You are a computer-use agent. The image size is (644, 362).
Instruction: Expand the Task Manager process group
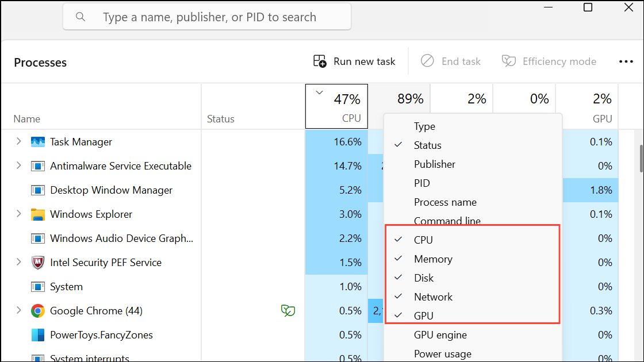18,141
